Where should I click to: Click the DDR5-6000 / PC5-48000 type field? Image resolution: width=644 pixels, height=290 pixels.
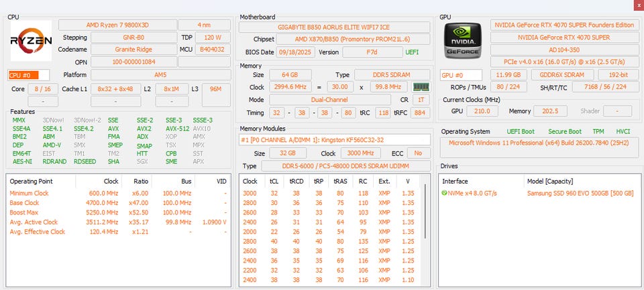pyautogui.click(x=345, y=166)
